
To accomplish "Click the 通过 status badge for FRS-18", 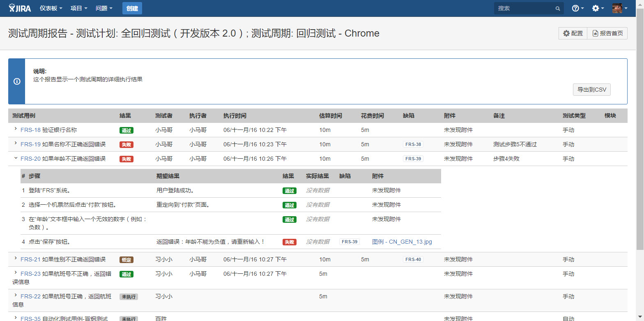I will click(126, 130).
